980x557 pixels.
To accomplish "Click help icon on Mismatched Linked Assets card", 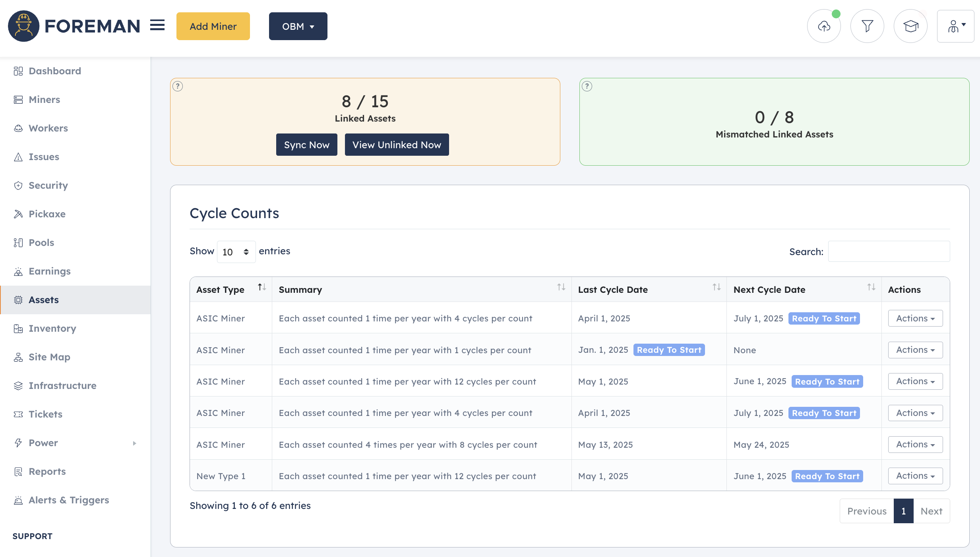I will [x=587, y=86].
